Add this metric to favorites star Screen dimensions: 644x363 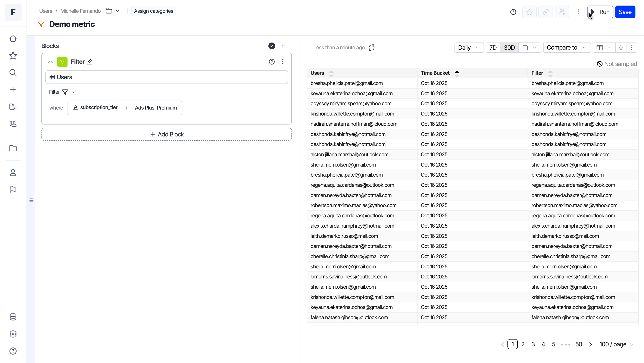529,12
